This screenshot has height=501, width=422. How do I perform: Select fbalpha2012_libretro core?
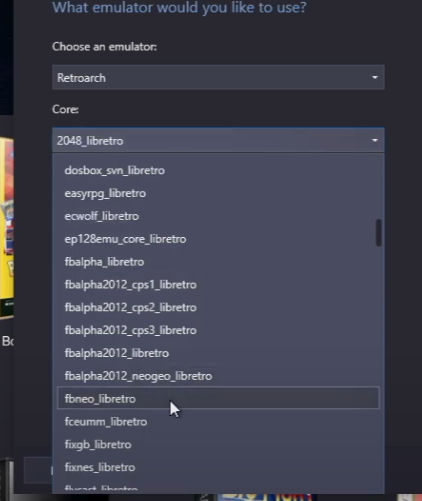coord(218,353)
